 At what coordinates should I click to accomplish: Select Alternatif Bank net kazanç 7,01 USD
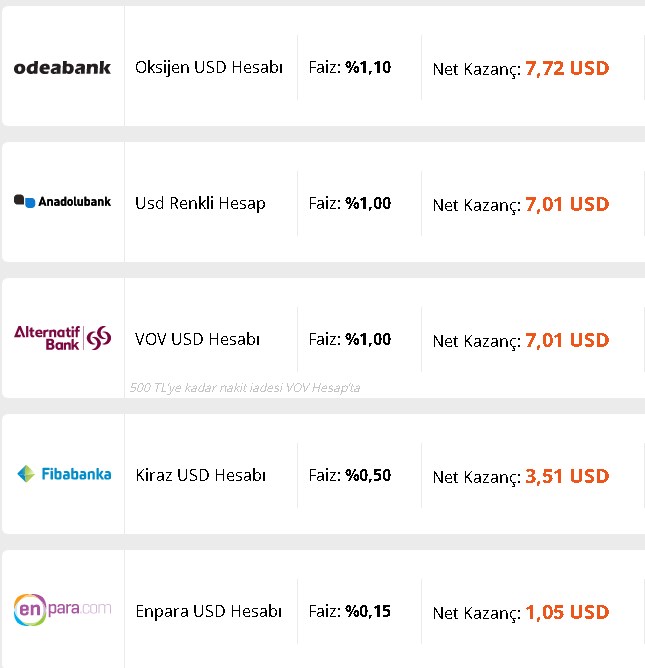521,340
